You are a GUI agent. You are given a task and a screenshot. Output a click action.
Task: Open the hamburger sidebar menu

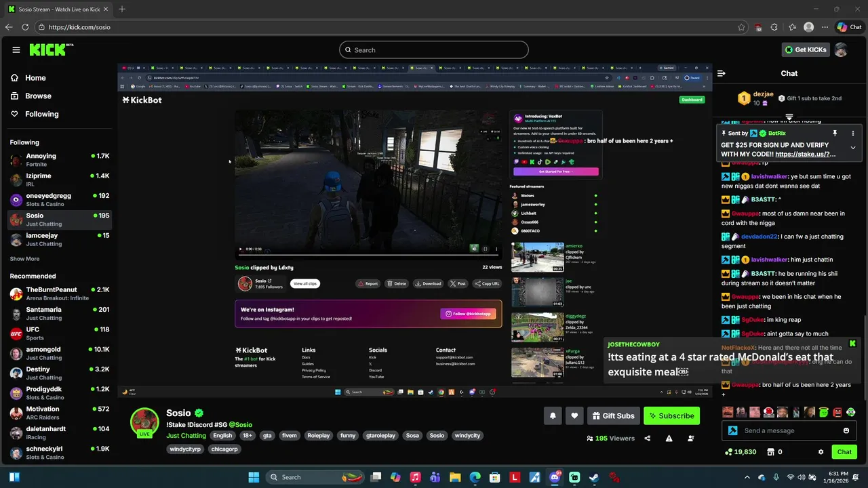click(x=16, y=49)
